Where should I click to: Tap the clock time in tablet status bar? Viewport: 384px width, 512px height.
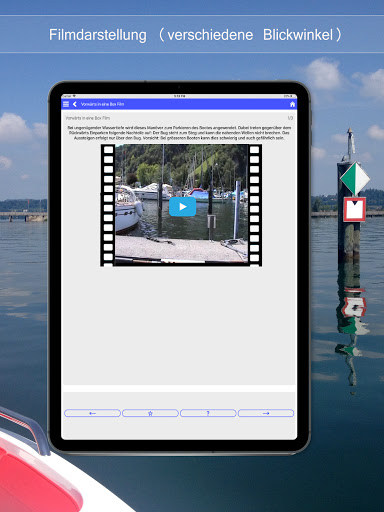pyautogui.click(x=179, y=96)
